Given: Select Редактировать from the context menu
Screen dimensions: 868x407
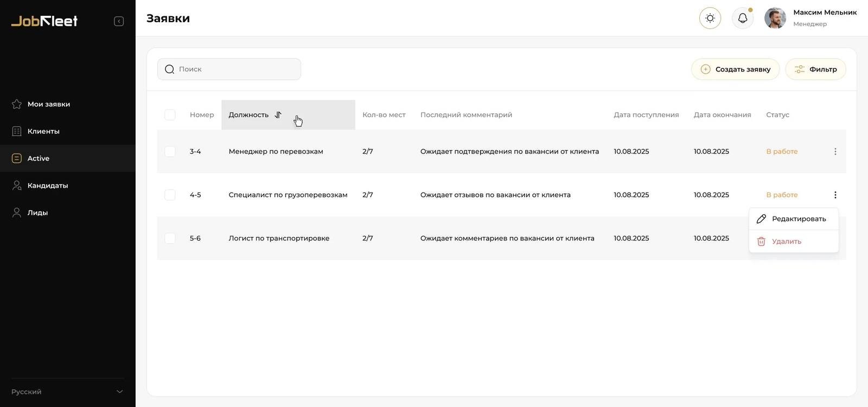Looking at the screenshot, I should 794,219.
